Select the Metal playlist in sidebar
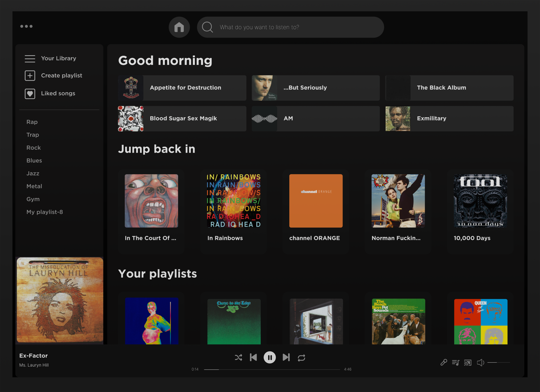The height and width of the screenshot is (392, 540). (34, 186)
